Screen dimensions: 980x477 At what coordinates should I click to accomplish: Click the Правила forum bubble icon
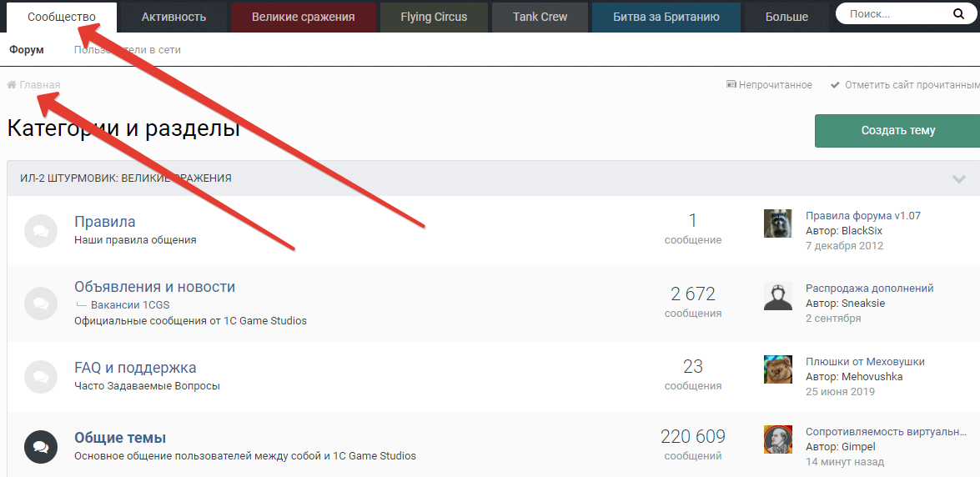[40, 231]
